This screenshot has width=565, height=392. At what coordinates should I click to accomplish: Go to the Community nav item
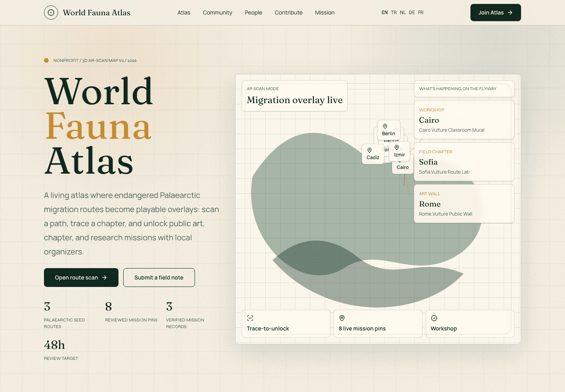pyautogui.click(x=217, y=13)
